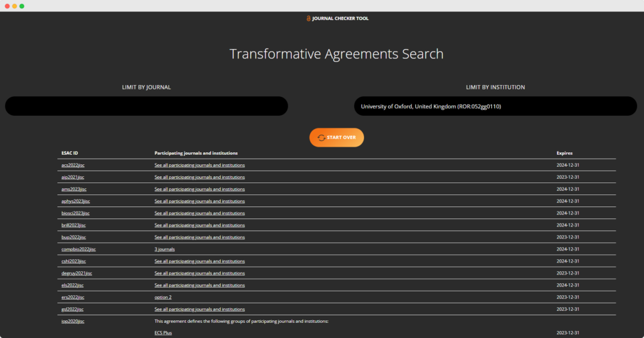Viewport: 644px width, 338px height.
Task: Click the Expires column header
Action: coord(564,153)
